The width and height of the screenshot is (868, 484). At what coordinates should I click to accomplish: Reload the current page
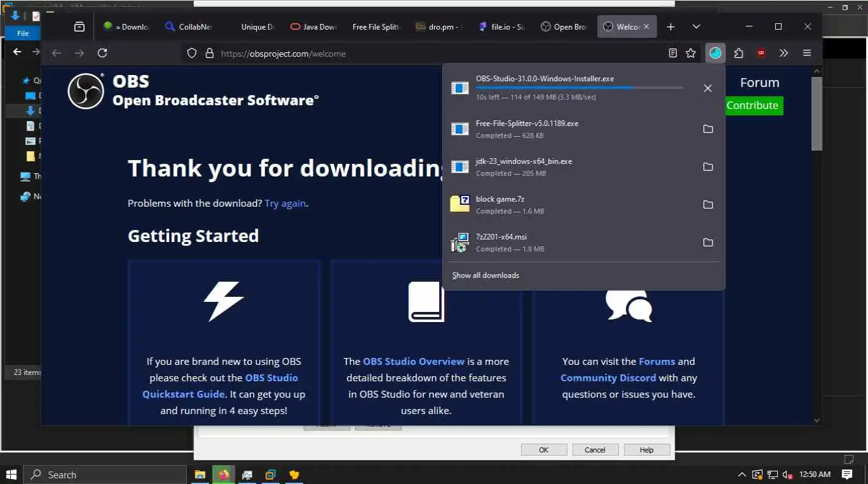pyautogui.click(x=102, y=54)
